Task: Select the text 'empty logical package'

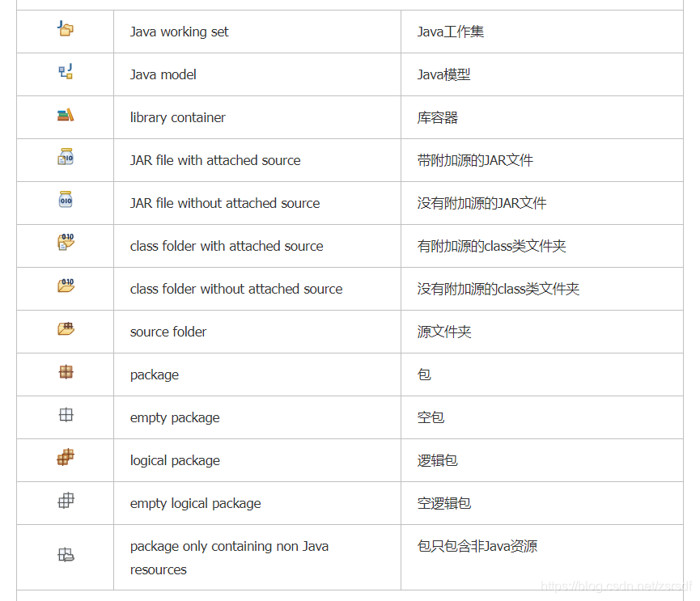Action: coord(195,503)
